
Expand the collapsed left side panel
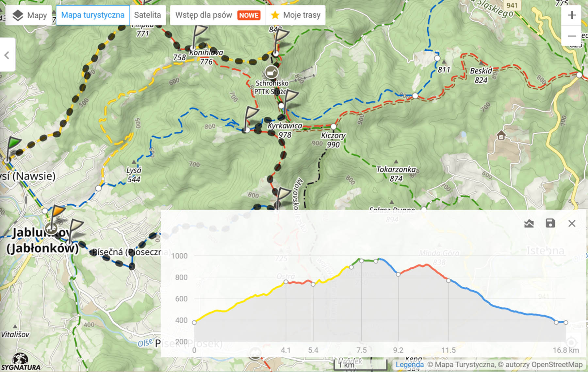pos(7,55)
